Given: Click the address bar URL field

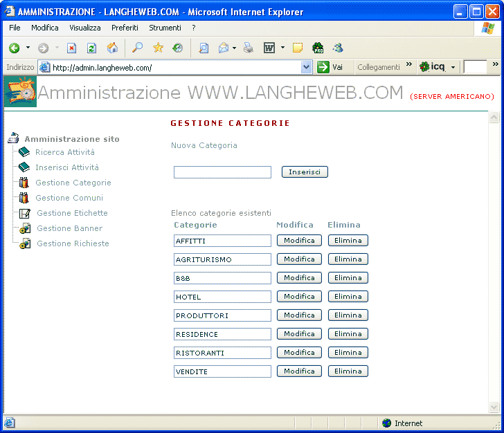Looking at the screenshot, I should pyautogui.click(x=175, y=68).
